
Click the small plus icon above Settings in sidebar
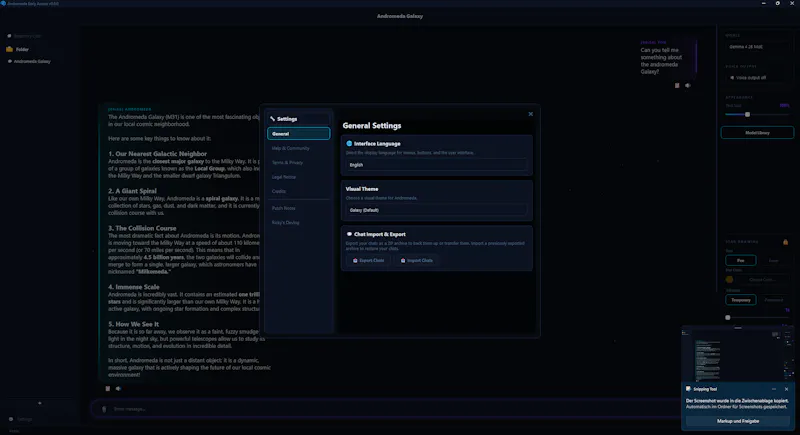click(40, 403)
